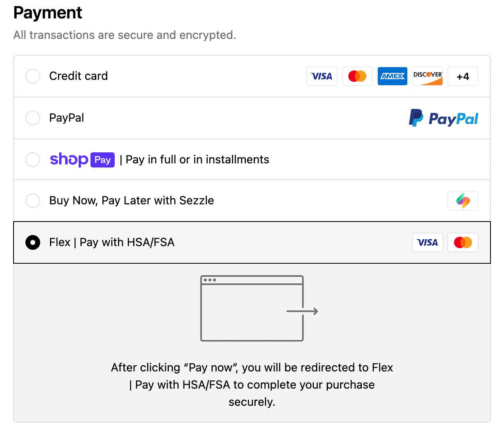Click "Pay in full or in installments" text
The width and height of the screenshot is (504, 439).
point(197,160)
